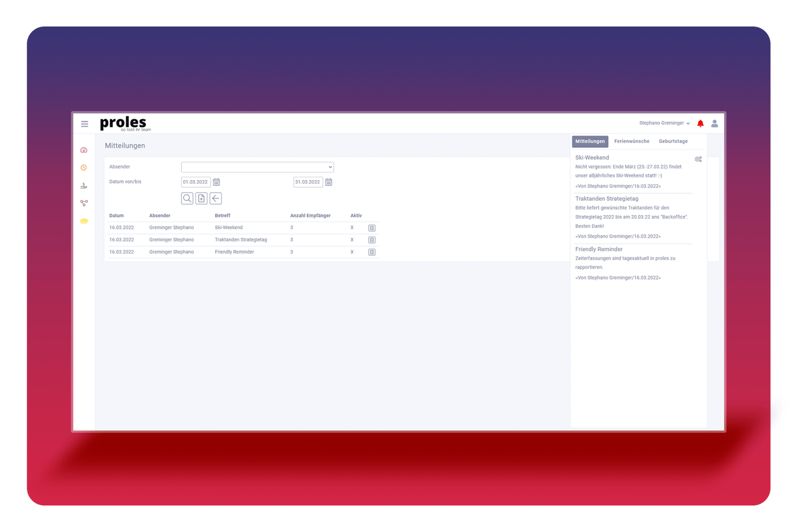Switch to the Ferienwünsche tab
This screenshot has height=532, width=797.
pos(632,141)
